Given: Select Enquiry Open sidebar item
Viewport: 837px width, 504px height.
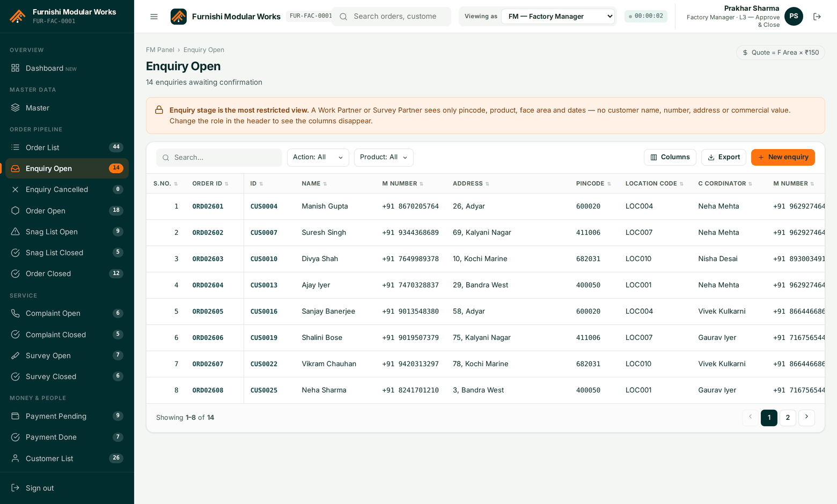Looking at the screenshot, I should point(67,168).
